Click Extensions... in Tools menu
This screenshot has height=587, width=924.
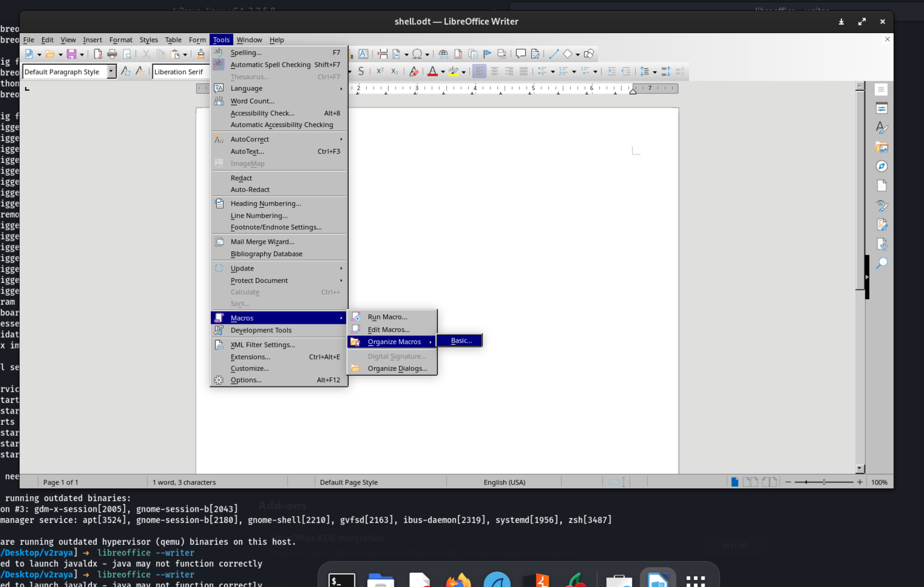point(279,357)
